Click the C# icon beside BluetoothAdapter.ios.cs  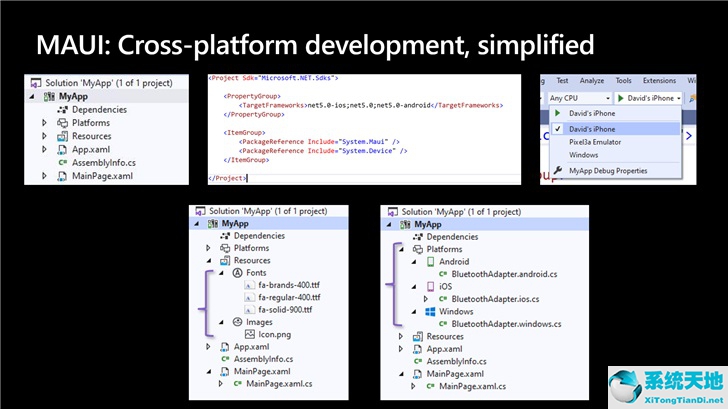pos(443,299)
